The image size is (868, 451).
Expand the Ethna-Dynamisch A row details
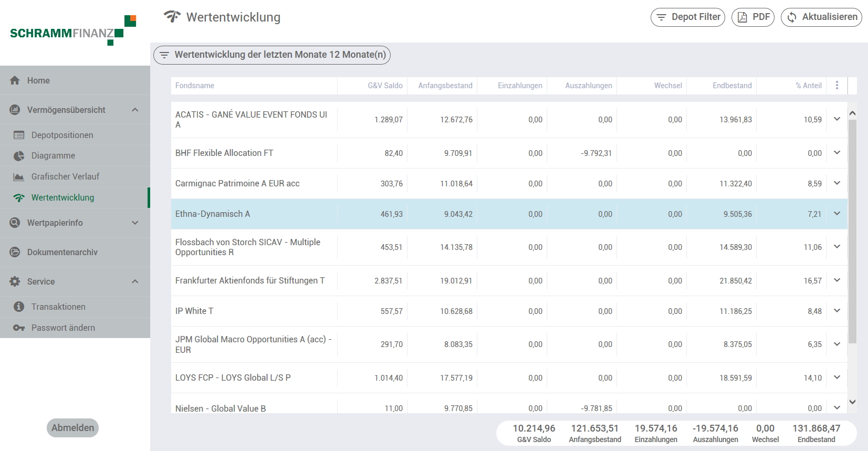pos(837,214)
